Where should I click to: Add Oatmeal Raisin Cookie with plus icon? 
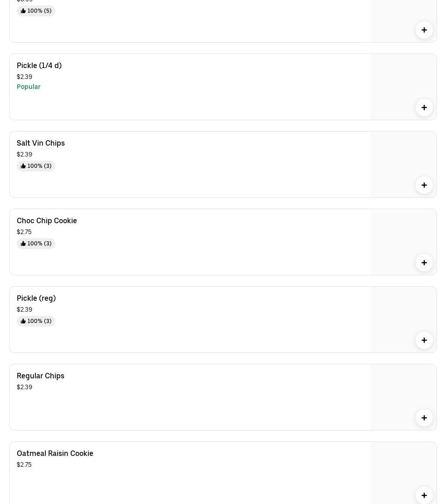[x=424, y=495]
